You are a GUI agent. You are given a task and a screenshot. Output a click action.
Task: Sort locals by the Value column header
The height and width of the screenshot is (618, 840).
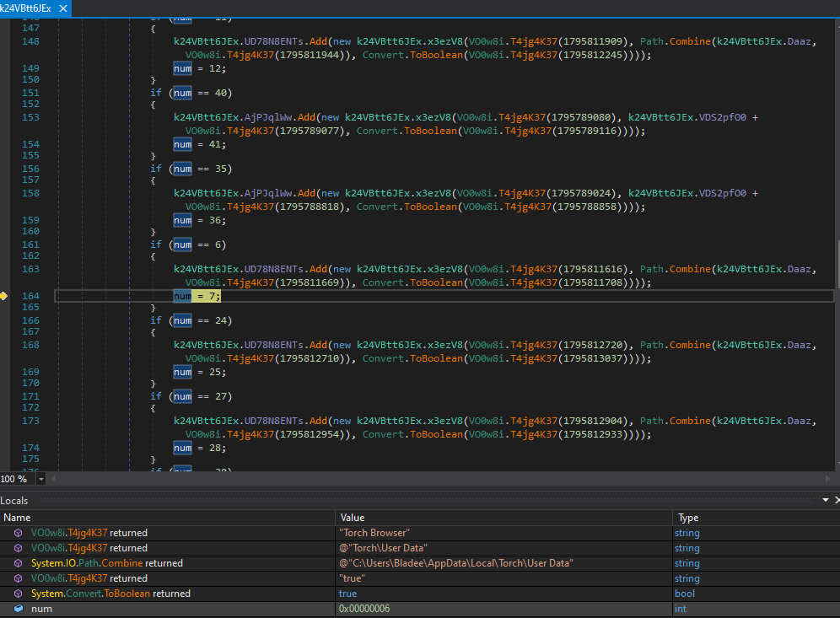(x=353, y=518)
